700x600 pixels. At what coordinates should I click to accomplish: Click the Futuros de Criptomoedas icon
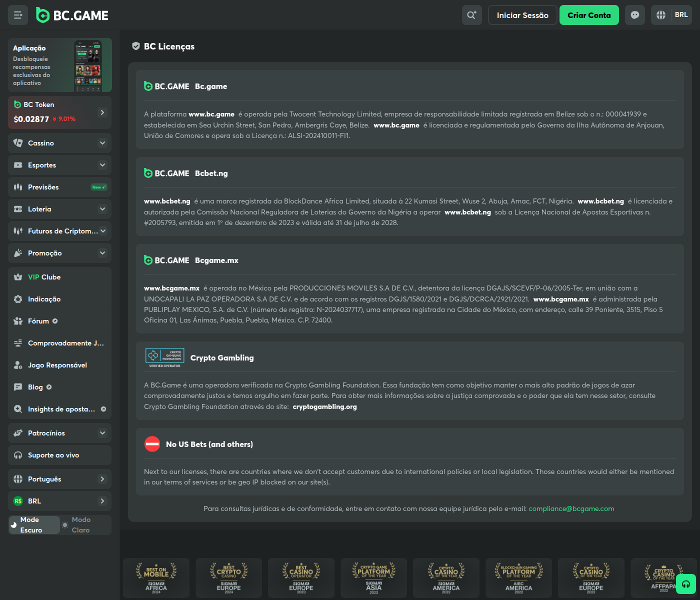(18, 231)
